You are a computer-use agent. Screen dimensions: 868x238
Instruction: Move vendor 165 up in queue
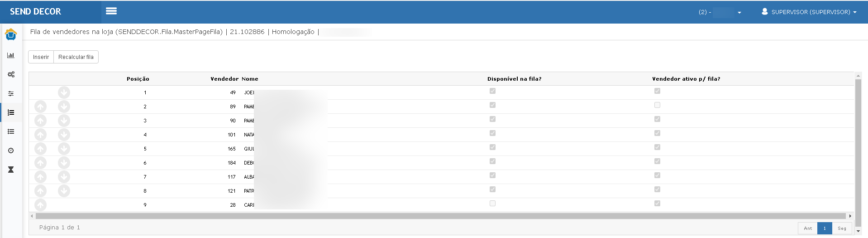pos(40,149)
